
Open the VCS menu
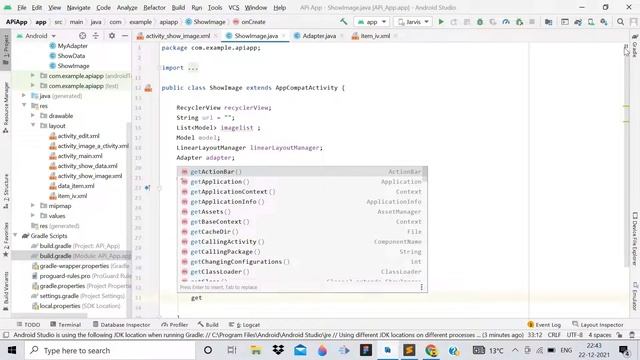pyautogui.click(x=233, y=7)
